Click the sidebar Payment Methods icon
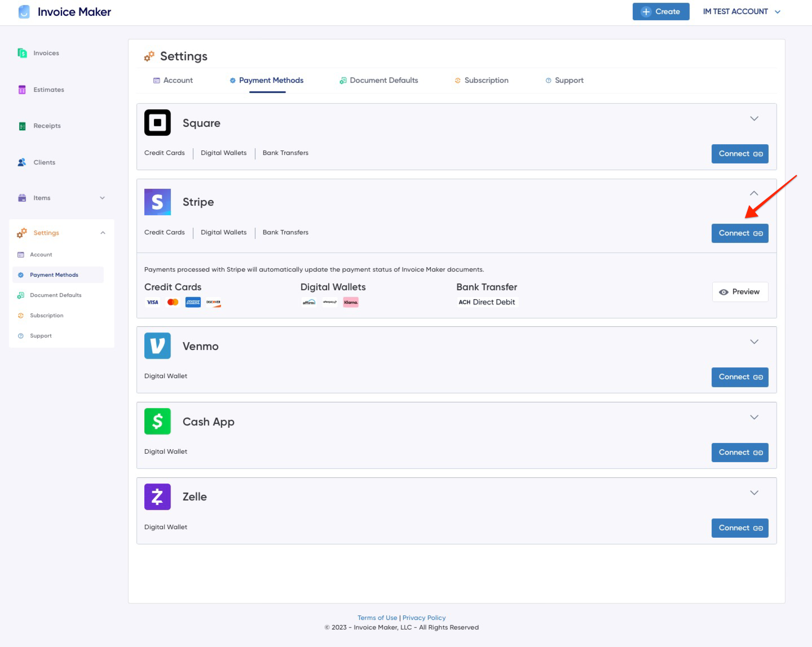Viewport: 812px width, 647px height. (x=21, y=275)
